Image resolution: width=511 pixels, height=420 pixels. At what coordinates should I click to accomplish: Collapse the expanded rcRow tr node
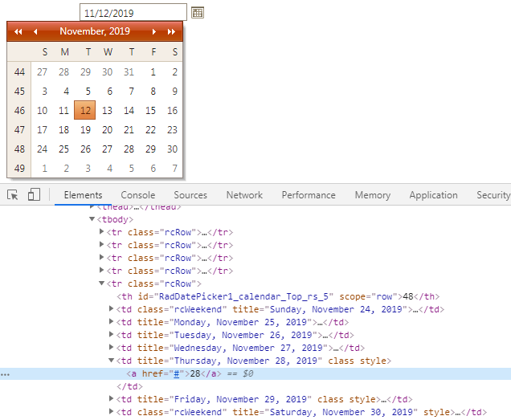pos(101,283)
